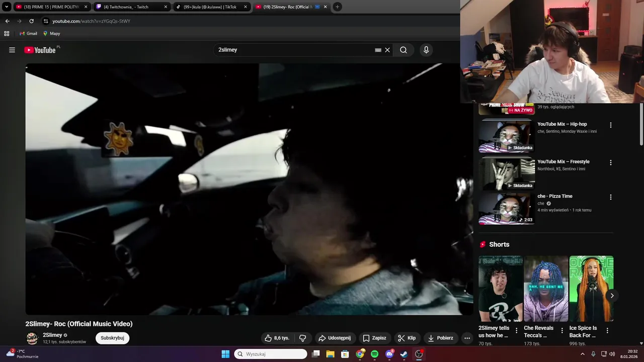Play the '2Slimey tells us how' short
Image resolution: width=644 pixels, height=362 pixels.
(x=501, y=289)
